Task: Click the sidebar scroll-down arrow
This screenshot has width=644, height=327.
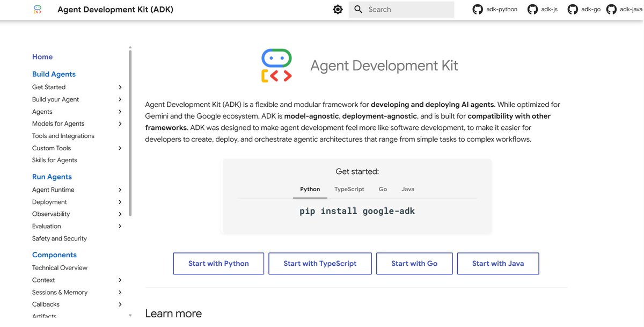Action: (130, 315)
